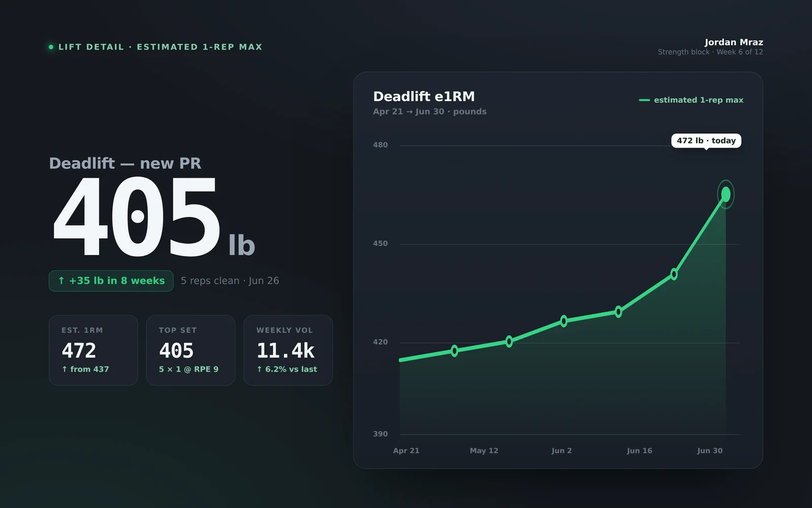Click the '+35 lb in 8 weeks' badge
Image resolution: width=812 pixels, height=508 pixels.
click(x=111, y=281)
